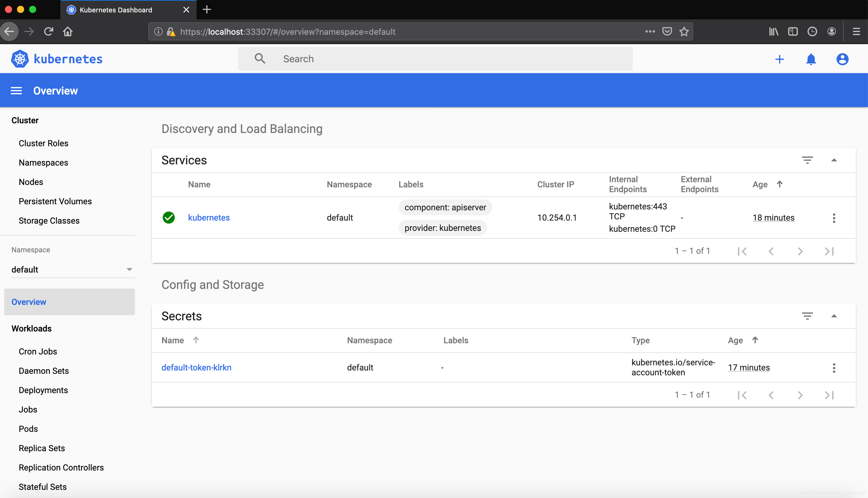This screenshot has width=868, height=498.
Task: Click the Kubernetes logo icon
Action: click(x=20, y=59)
